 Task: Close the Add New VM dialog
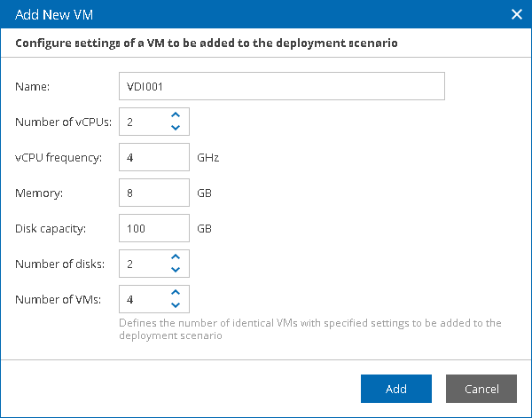click(x=517, y=14)
